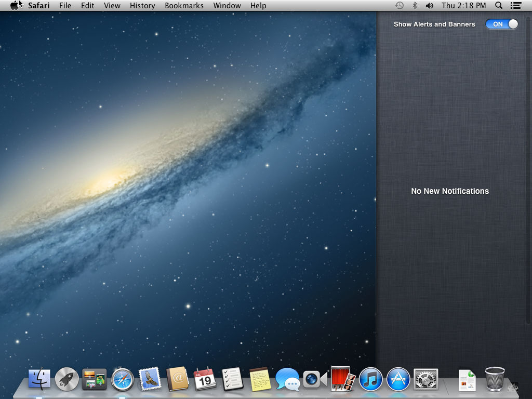The width and height of the screenshot is (532, 399).
Task: Turn off Show Alerts and Banners switch
Action: 501,24
